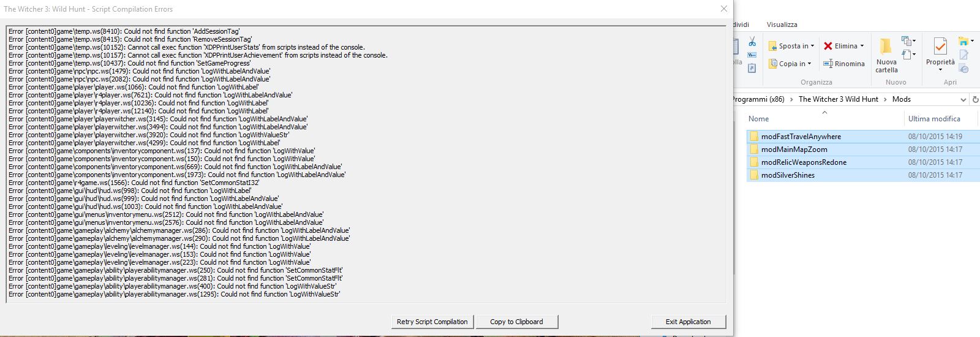This screenshot has width=980, height=337.
Task: Click the Proprietà checkmark icon
Action: 940,47
